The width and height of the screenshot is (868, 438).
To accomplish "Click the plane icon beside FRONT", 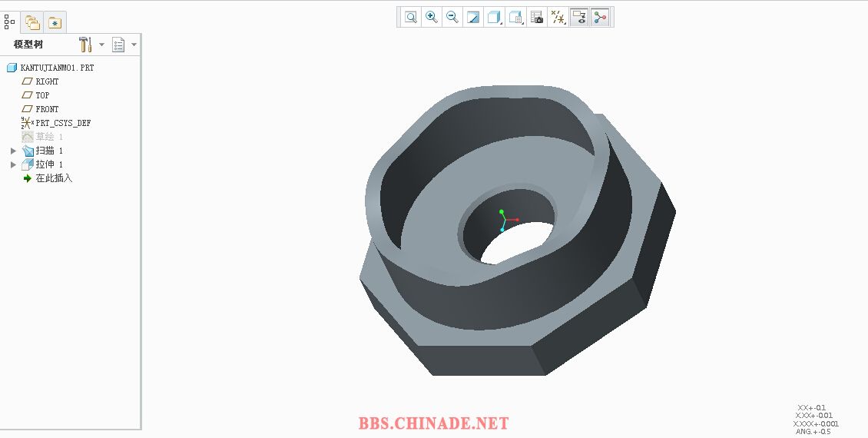I will (27, 109).
